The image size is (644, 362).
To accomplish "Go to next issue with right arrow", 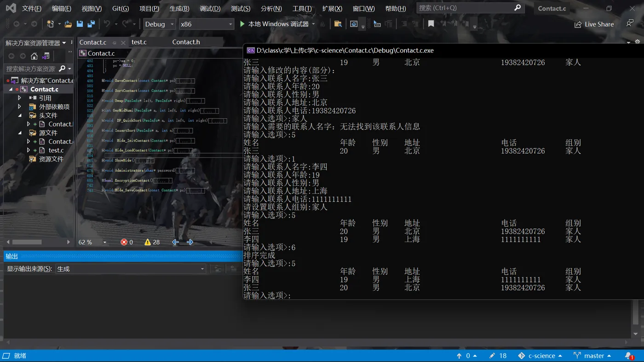I will coord(190,242).
